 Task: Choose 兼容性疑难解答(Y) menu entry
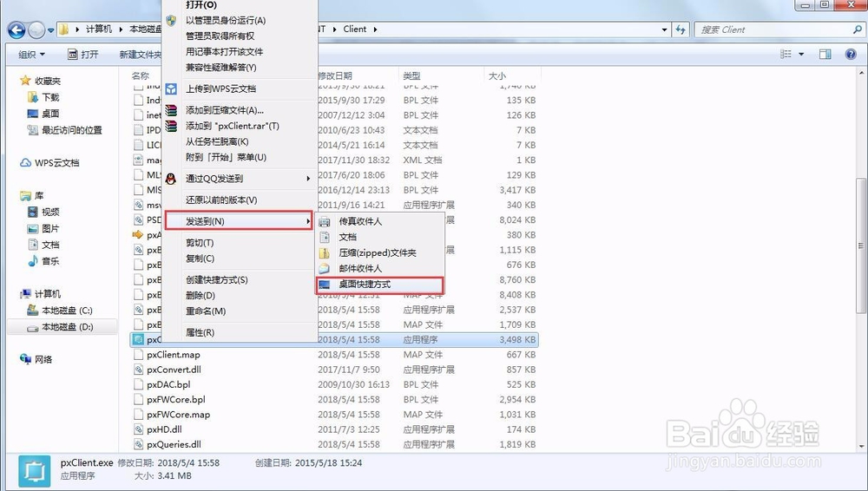240,68
